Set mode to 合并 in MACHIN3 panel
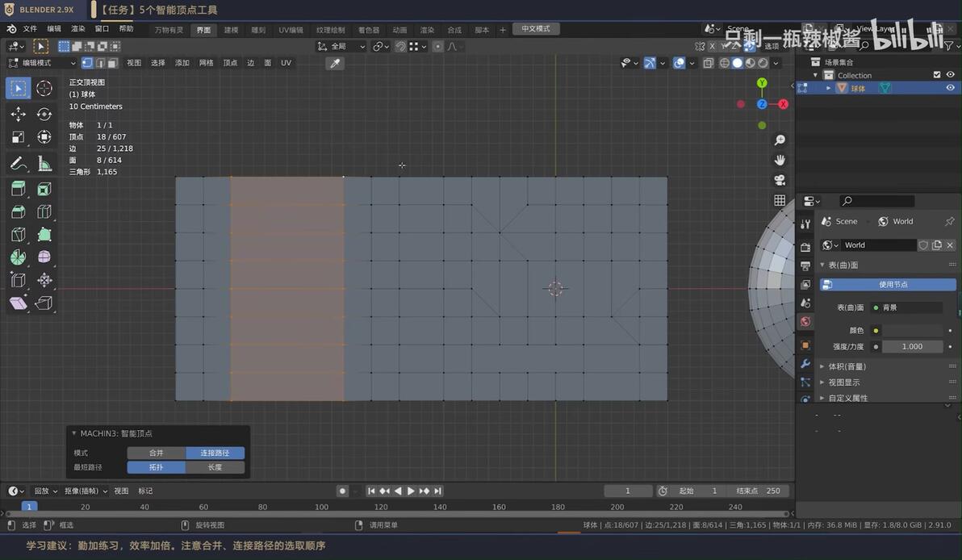The height and width of the screenshot is (560, 962). pos(157,453)
